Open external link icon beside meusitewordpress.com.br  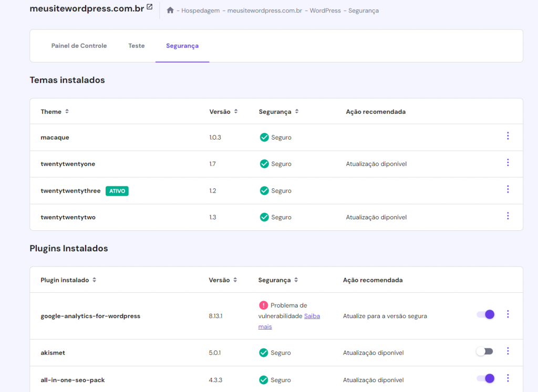pos(150,7)
